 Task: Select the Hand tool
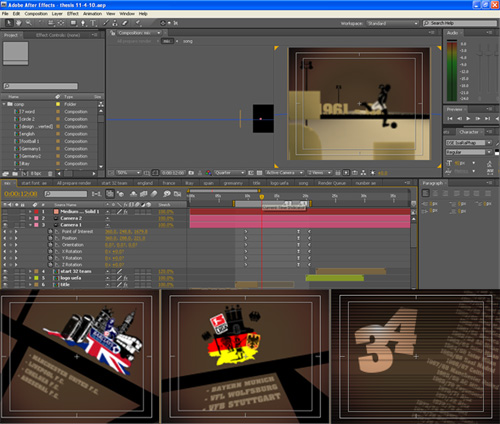pos(19,23)
